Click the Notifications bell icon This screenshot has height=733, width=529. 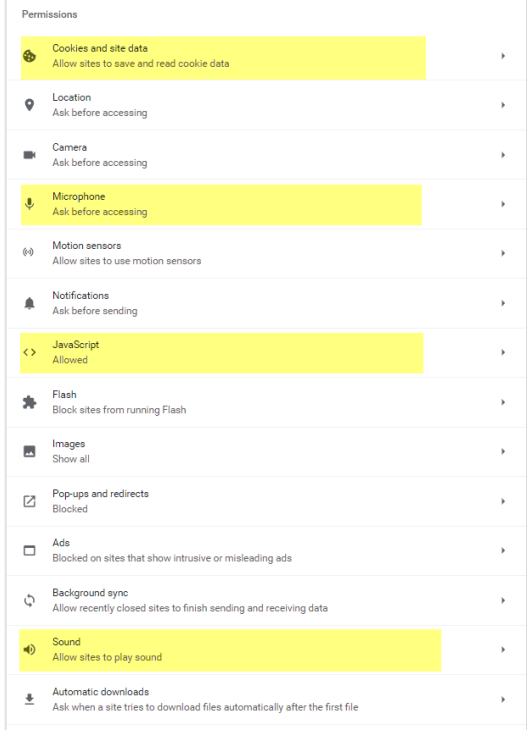pyautogui.click(x=29, y=303)
